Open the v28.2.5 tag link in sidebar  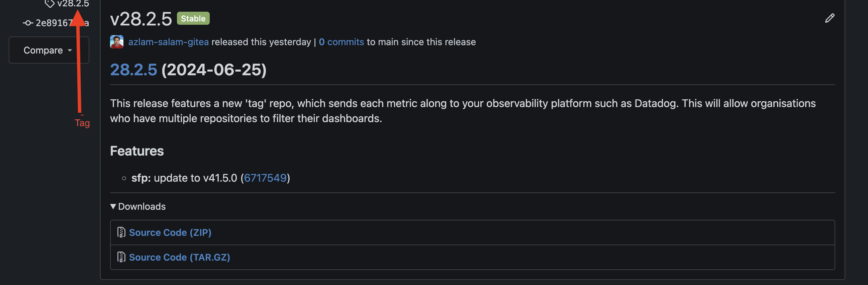73,3
